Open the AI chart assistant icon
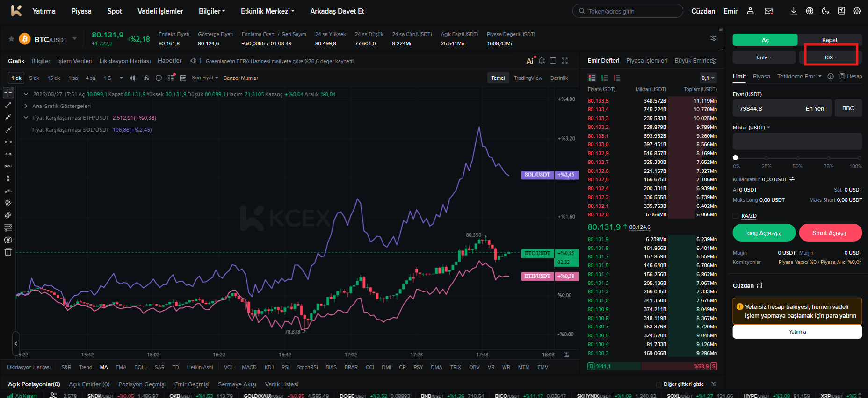Screen dimensions: 868x398 click(530, 61)
